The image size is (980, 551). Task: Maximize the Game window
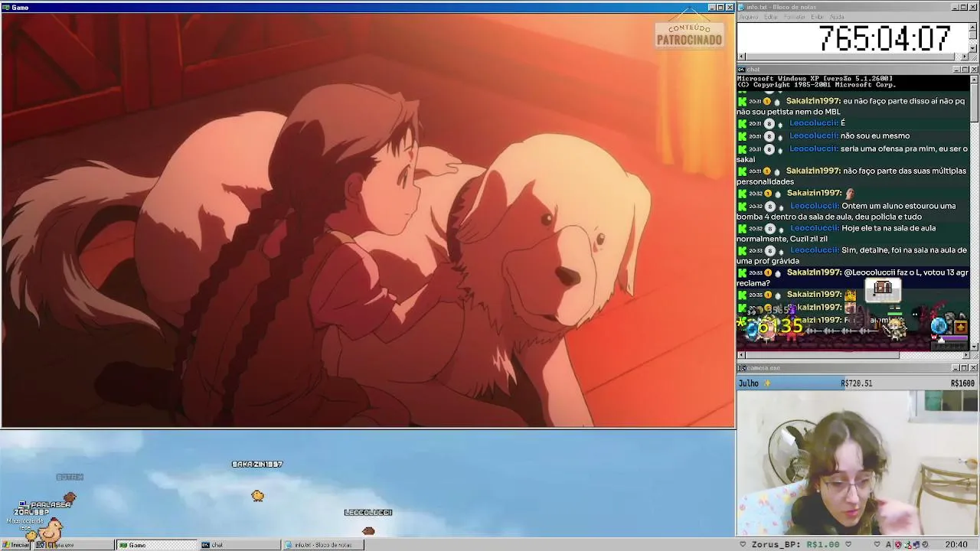(x=720, y=7)
